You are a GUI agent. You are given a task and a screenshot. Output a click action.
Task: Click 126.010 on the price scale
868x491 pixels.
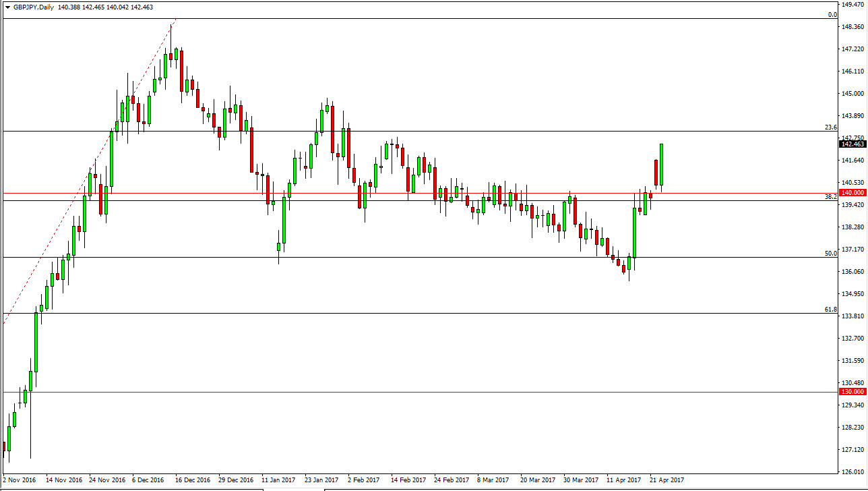[852, 471]
